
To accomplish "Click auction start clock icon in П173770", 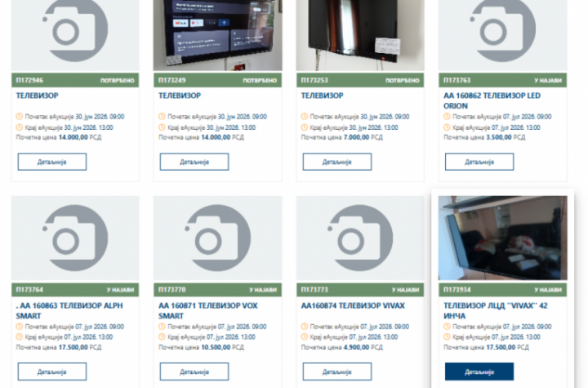I will tap(162, 327).
